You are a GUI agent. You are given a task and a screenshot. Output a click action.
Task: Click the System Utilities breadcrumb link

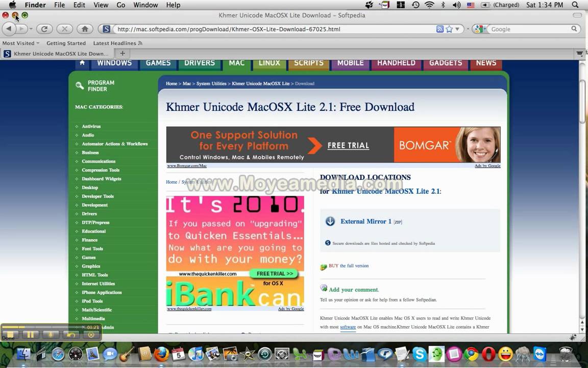211,83
